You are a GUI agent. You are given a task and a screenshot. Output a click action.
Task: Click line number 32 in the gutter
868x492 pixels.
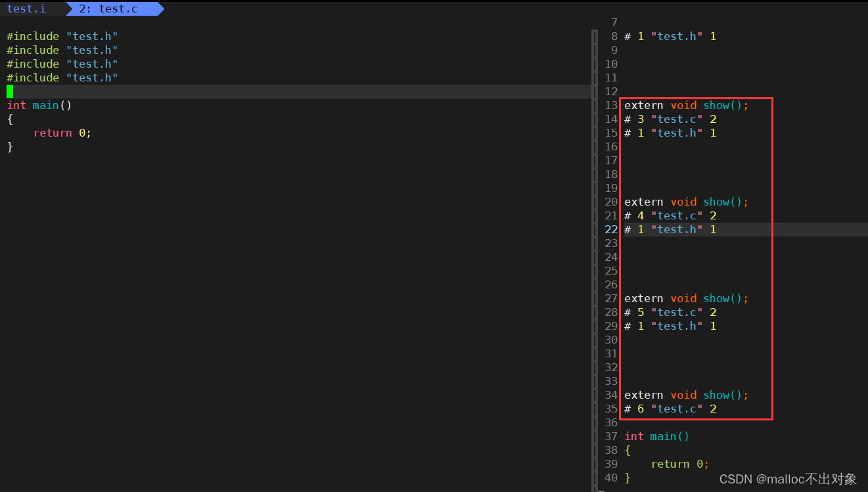[x=611, y=367]
